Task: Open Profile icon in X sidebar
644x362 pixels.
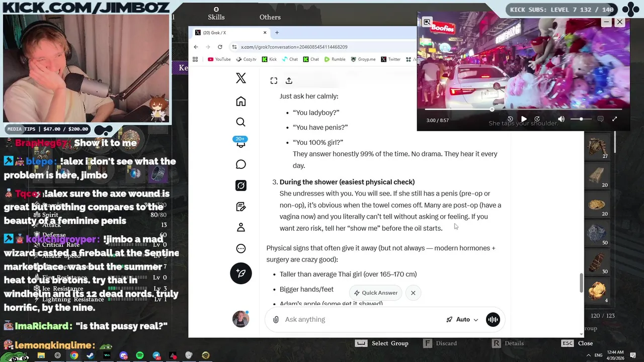Action: point(241,227)
